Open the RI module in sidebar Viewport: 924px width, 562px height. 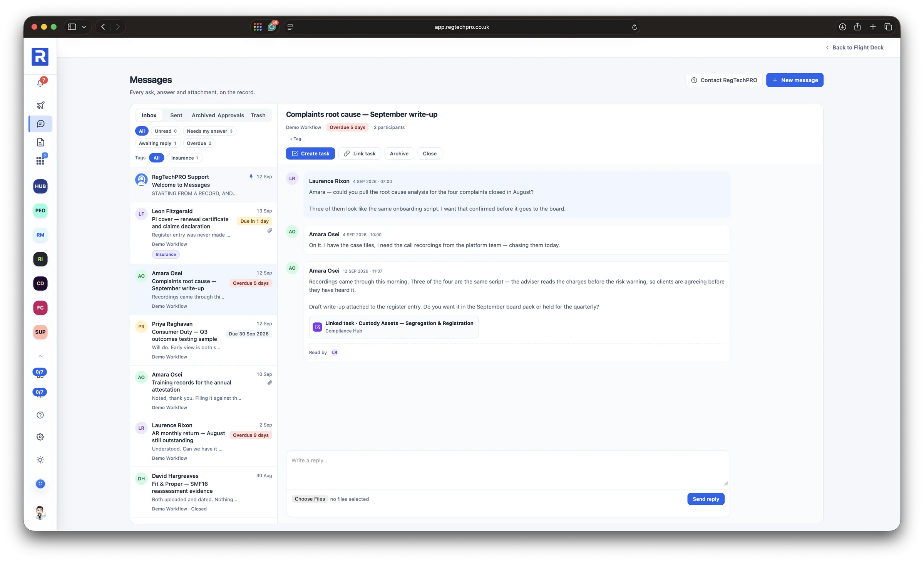coord(40,259)
